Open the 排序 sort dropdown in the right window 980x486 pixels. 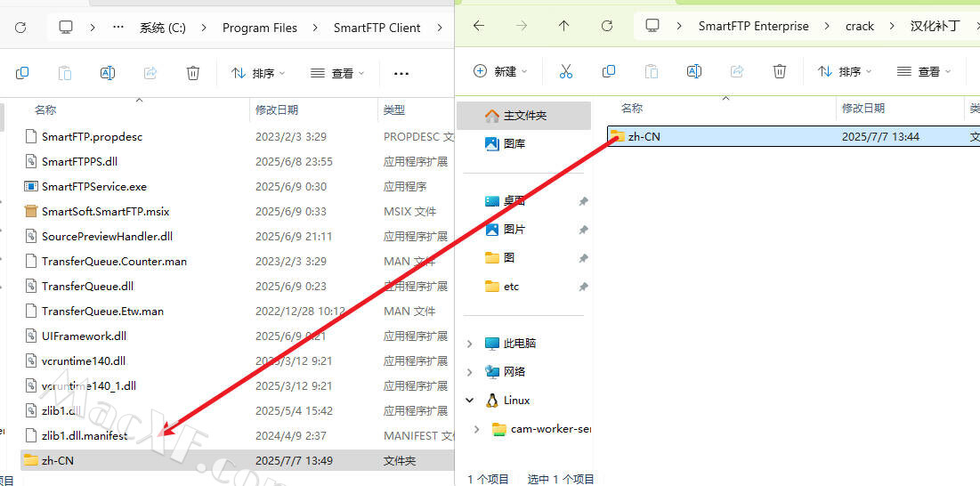[x=845, y=72]
